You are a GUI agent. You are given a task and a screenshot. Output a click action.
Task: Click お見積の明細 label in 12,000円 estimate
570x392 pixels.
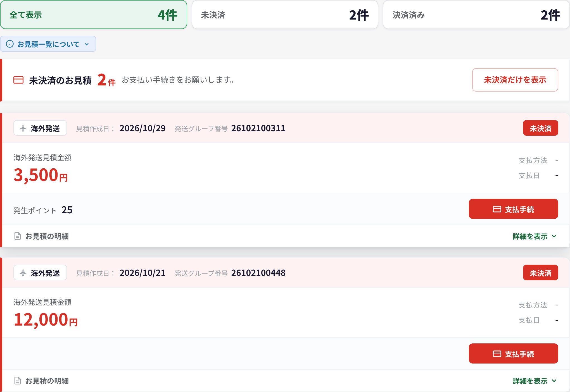pyautogui.click(x=47, y=381)
